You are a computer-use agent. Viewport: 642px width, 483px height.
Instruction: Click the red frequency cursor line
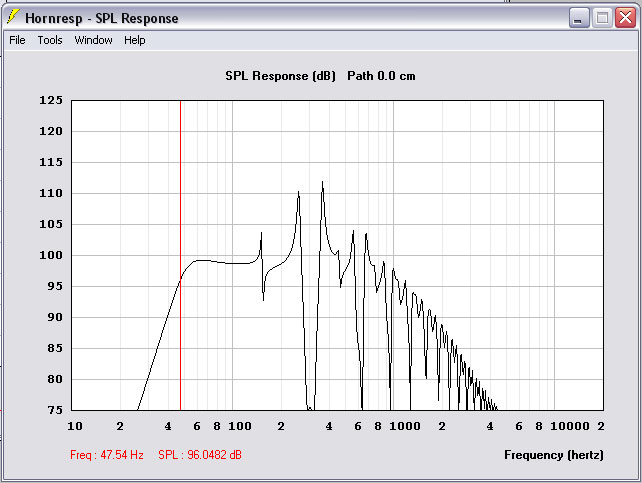[181, 255]
